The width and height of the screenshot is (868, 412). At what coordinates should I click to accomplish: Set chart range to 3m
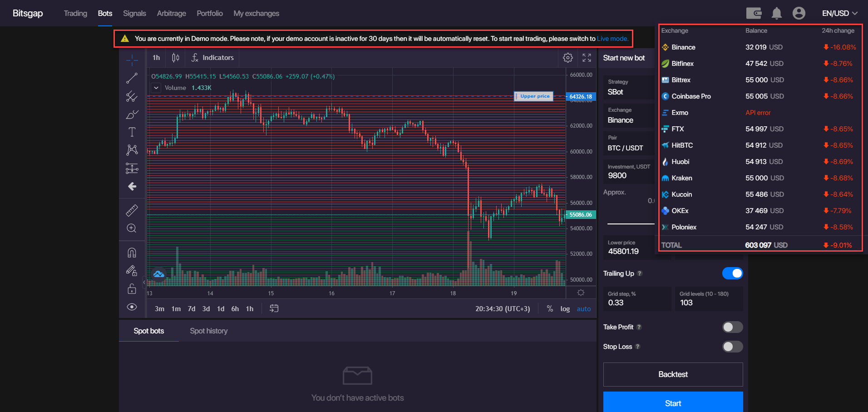[x=159, y=308]
